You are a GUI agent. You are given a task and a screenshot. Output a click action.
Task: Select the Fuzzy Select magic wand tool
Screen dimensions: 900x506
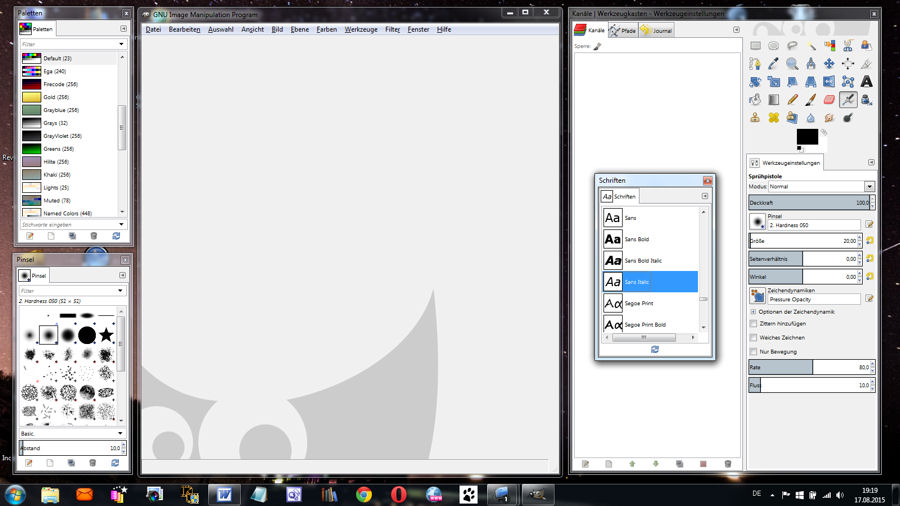(x=811, y=45)
